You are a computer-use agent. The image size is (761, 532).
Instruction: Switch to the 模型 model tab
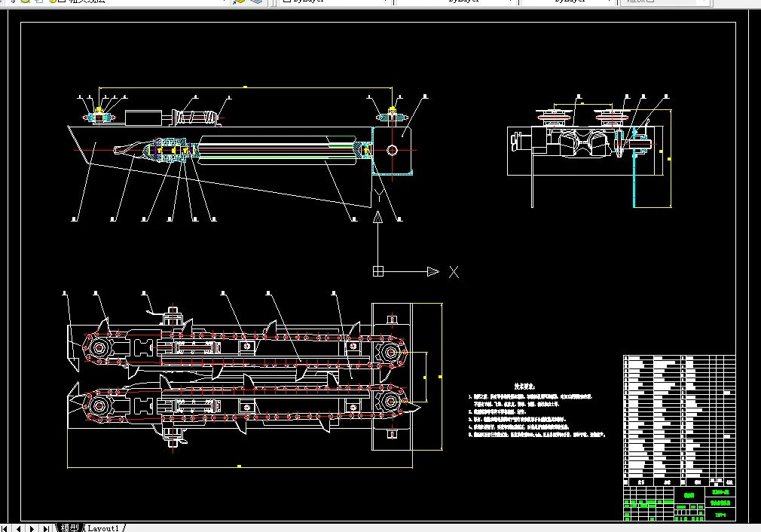[x=69, y=527]
